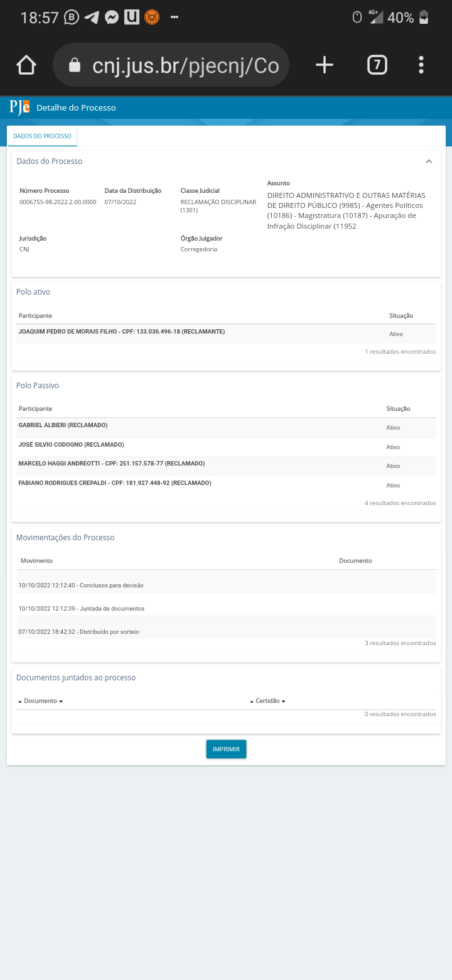
Task: Click Documentos juntados ao processo heading
Action: pyautogui.click(x=76, y=678)
